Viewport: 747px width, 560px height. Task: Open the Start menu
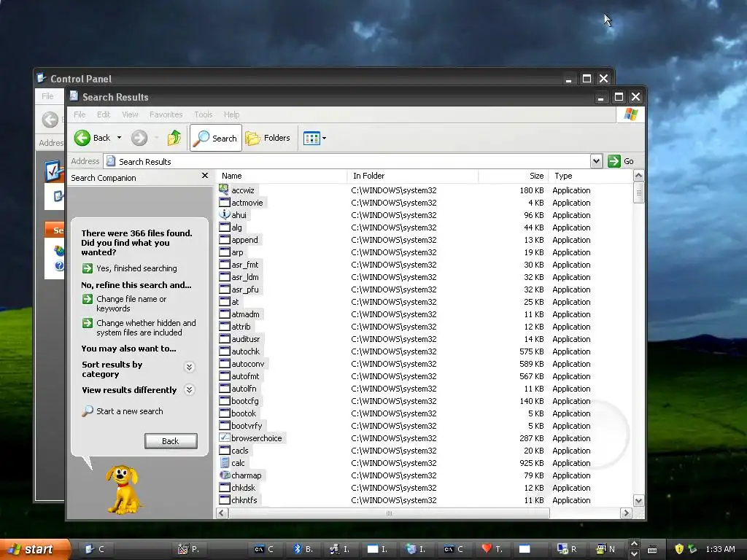point(34,549)
